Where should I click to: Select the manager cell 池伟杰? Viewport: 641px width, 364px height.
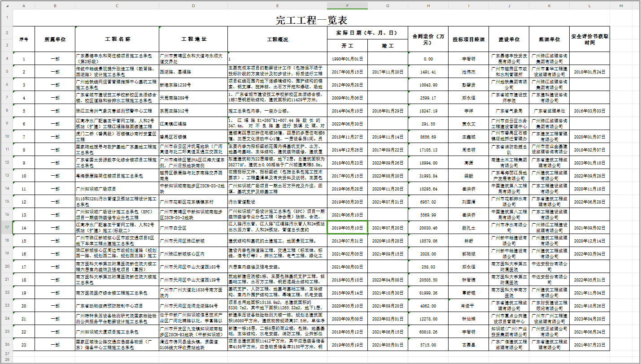click(x=468, y=72)
